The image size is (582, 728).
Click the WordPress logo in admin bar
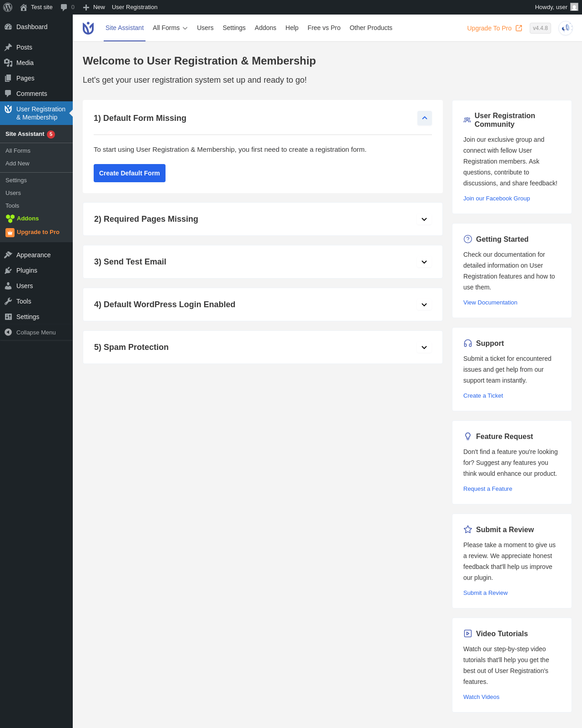coord(8,7)
